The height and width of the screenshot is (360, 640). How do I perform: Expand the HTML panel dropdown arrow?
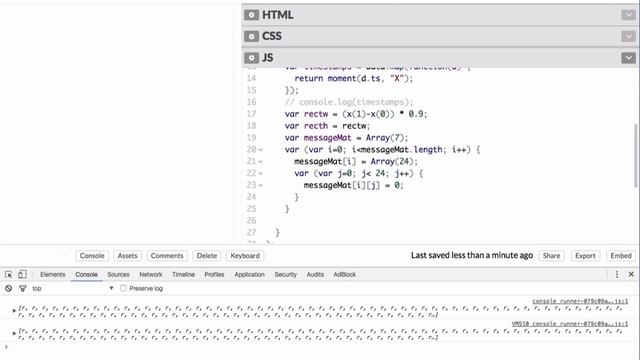[x=629, y=15]
